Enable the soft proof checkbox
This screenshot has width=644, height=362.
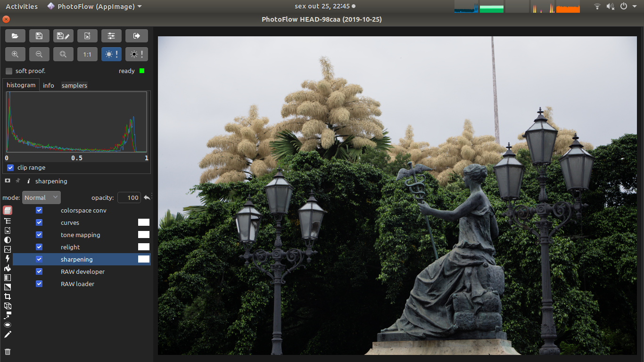(9, 71)
